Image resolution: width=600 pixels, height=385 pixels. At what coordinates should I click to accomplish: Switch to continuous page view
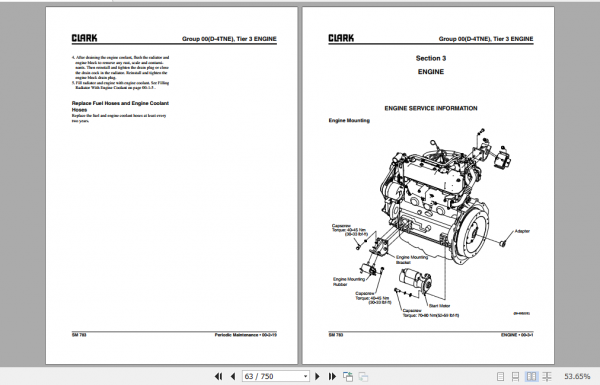(515, 377)
